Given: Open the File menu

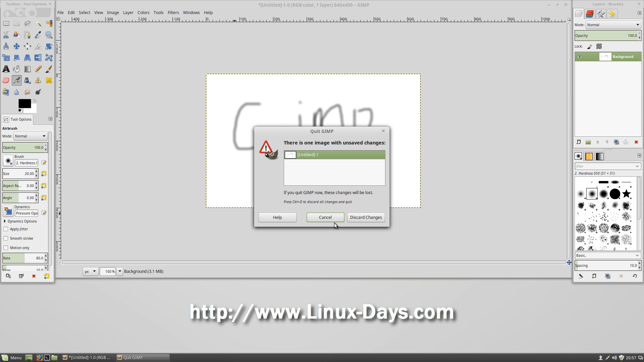Looking at the screenshot, I should pos(60,13).
